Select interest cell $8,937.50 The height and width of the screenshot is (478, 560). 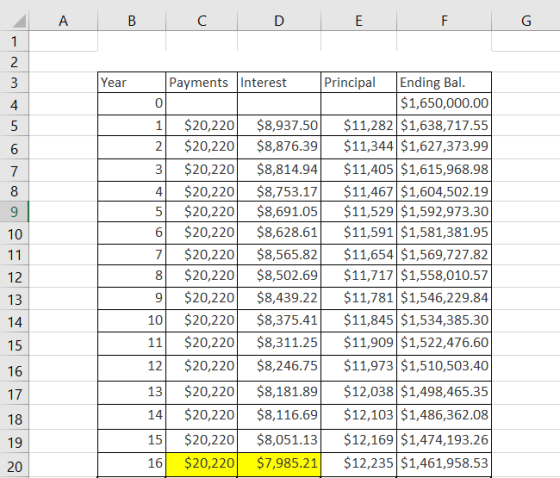(x=279, y=125)
